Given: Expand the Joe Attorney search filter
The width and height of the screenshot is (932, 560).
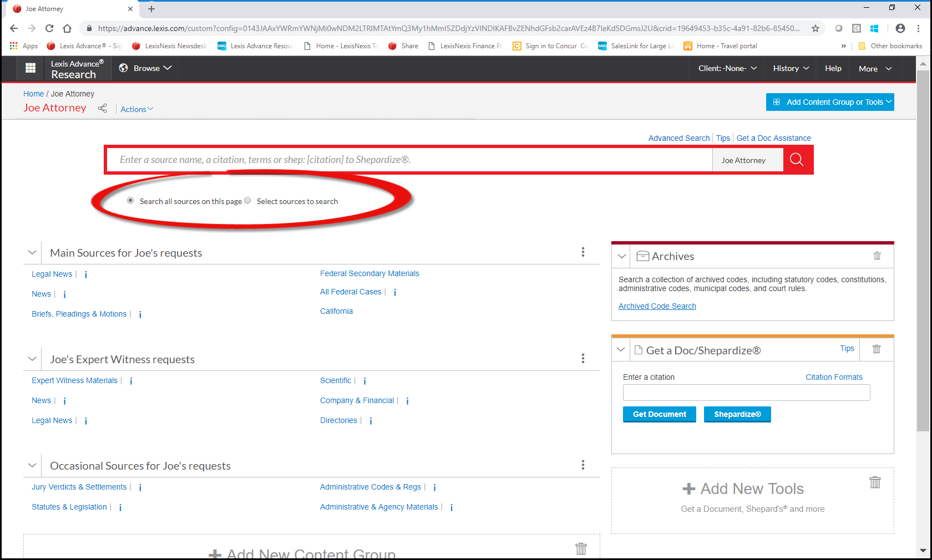Looking at the screenshot, I should point(748,160).
